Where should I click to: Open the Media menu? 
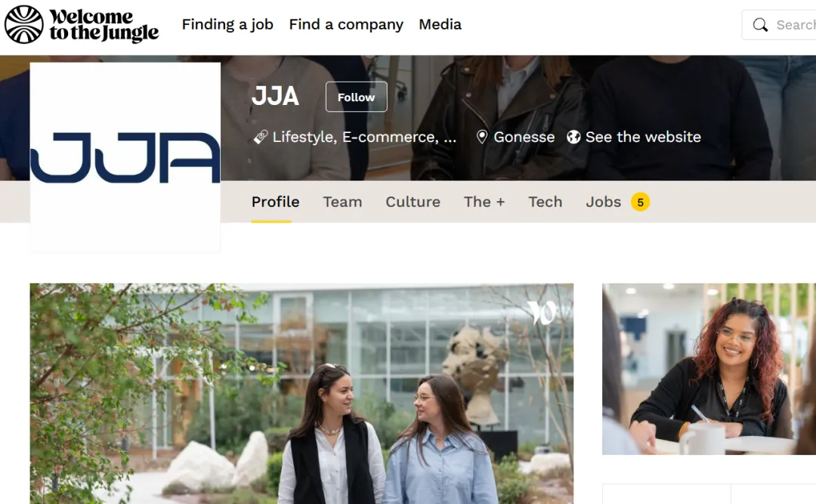point(440,24)
